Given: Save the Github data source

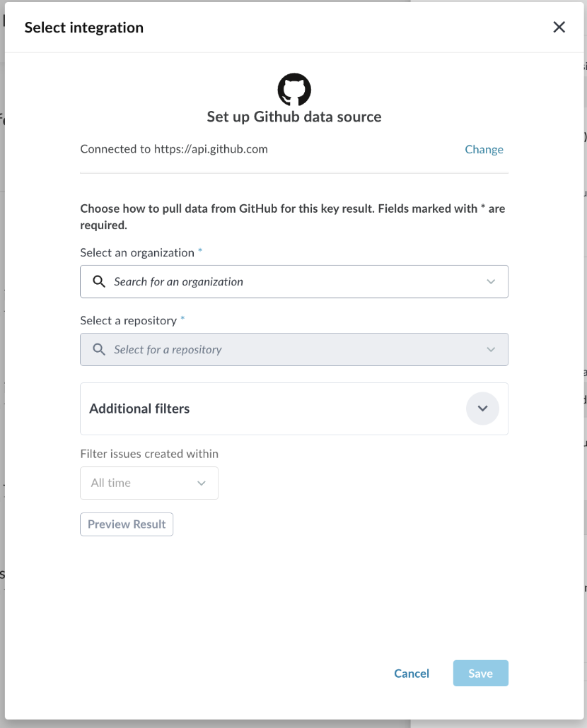Looking at the screenshot, I should [481, 673].
